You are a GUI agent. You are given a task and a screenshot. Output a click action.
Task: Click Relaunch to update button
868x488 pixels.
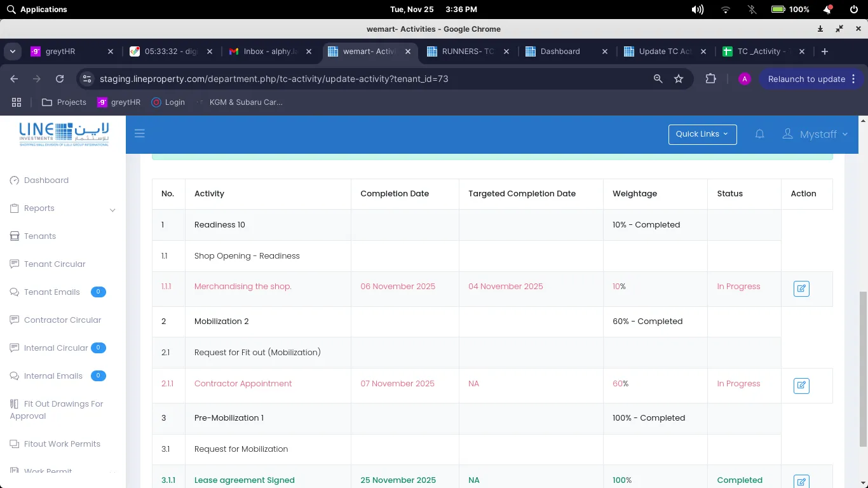pyautogui.click(x=806, y=79)
